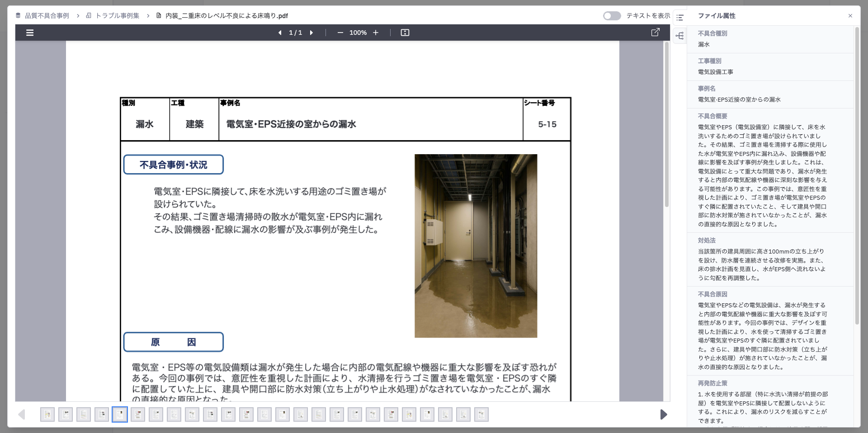Open the document in a new window
868x433 pixels.
(655, 32)
